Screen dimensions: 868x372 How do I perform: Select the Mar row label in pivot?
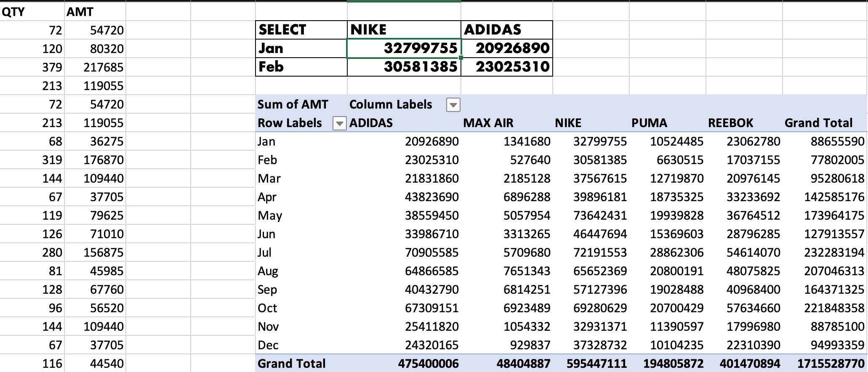[301, 178]
